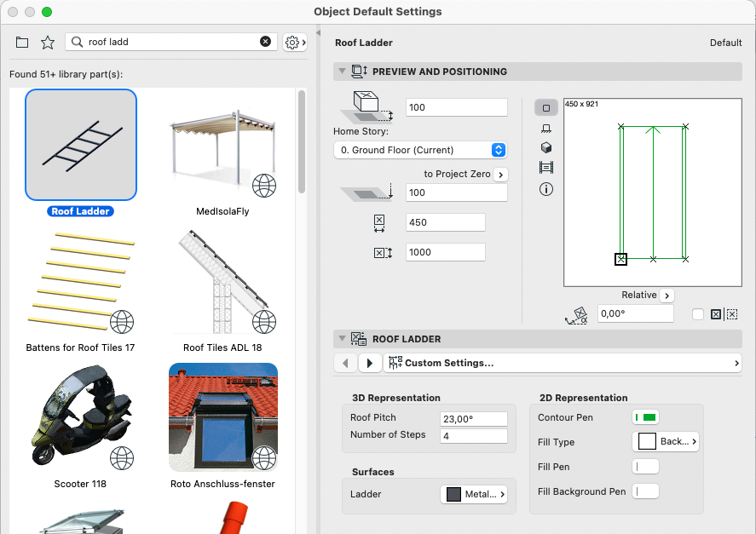Viewport: 756px width, 534px height.
Task: Edit the length field 1000
Action: [446, 252]
